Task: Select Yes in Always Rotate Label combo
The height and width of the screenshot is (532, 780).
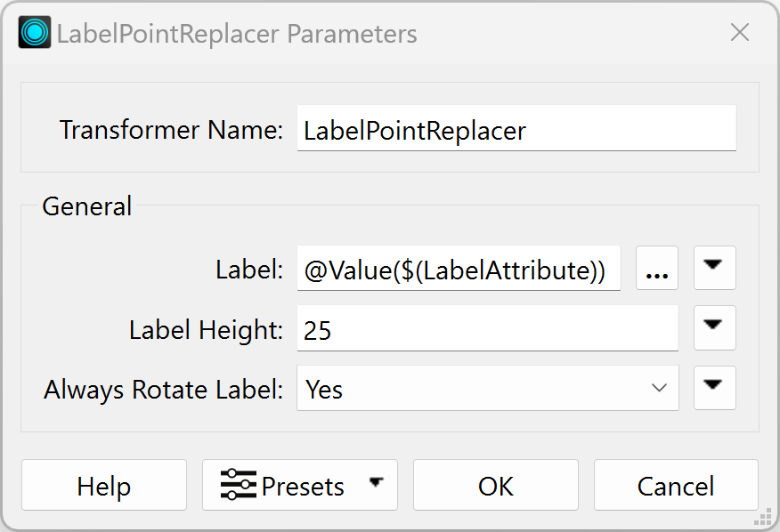Action: click(488, 388)
